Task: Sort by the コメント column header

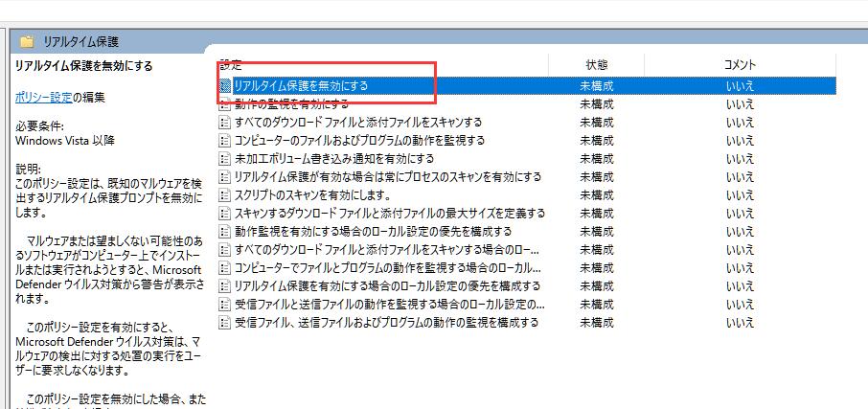Action: tap(741, 65)
